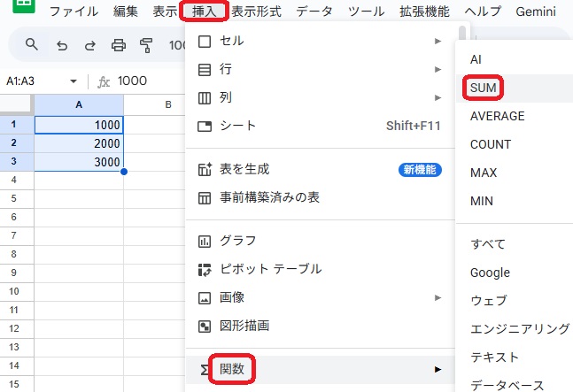Open the ヘルプ menu
Viewport: 573px width, 392px height.
tap(483, 12)
